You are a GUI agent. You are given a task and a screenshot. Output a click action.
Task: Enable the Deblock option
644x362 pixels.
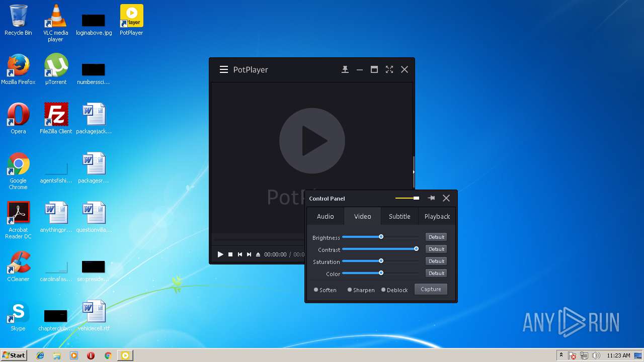coord(394,290)
